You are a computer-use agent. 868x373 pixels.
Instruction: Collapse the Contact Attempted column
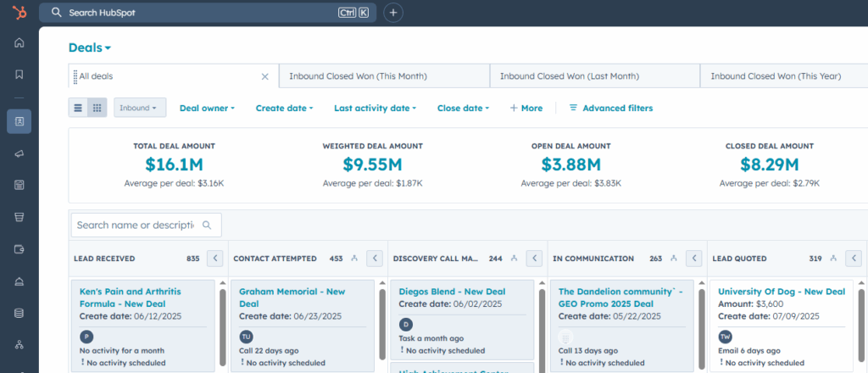(375, 259)
